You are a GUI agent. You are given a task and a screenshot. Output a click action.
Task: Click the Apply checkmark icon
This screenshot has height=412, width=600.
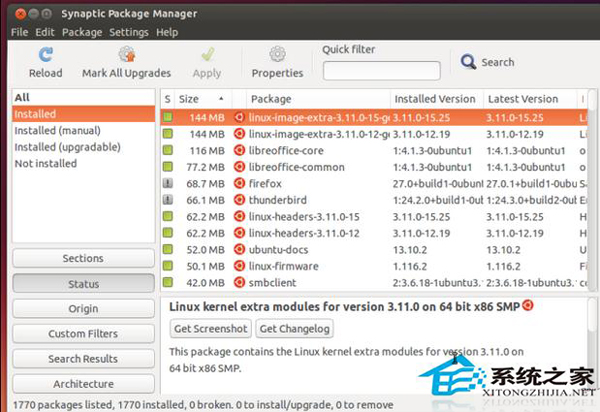[x=207, y=55]
